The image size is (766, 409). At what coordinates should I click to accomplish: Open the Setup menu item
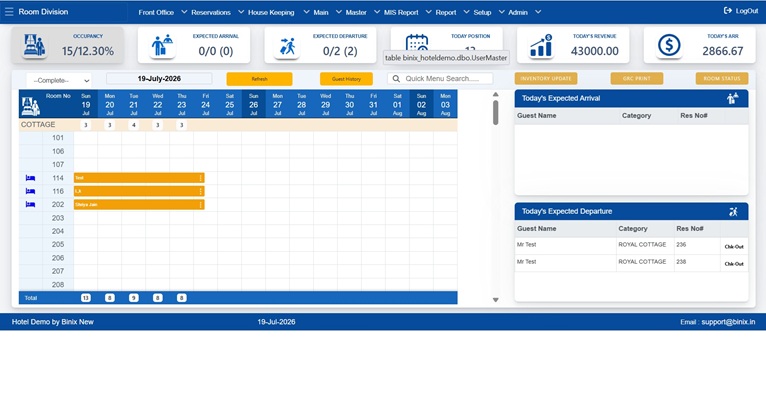pos(482,12)
